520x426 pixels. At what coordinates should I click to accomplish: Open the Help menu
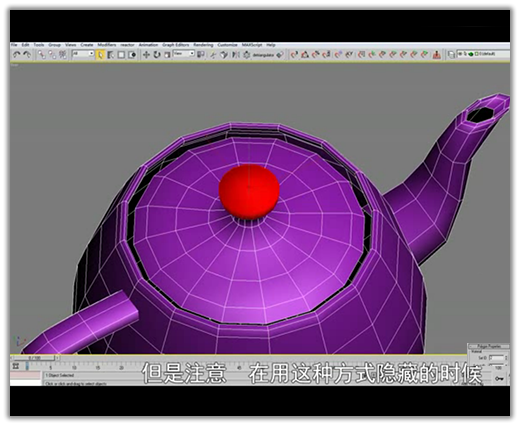(271, 45)
